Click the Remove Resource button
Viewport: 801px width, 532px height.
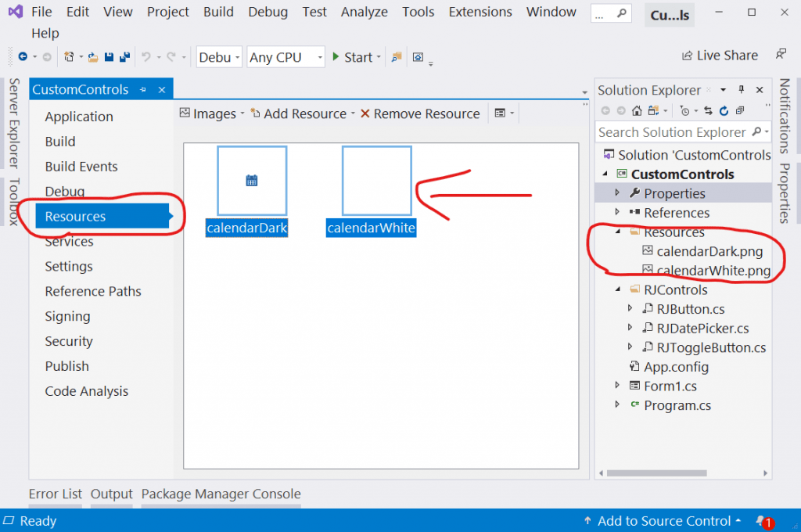(x=420, y=113)
